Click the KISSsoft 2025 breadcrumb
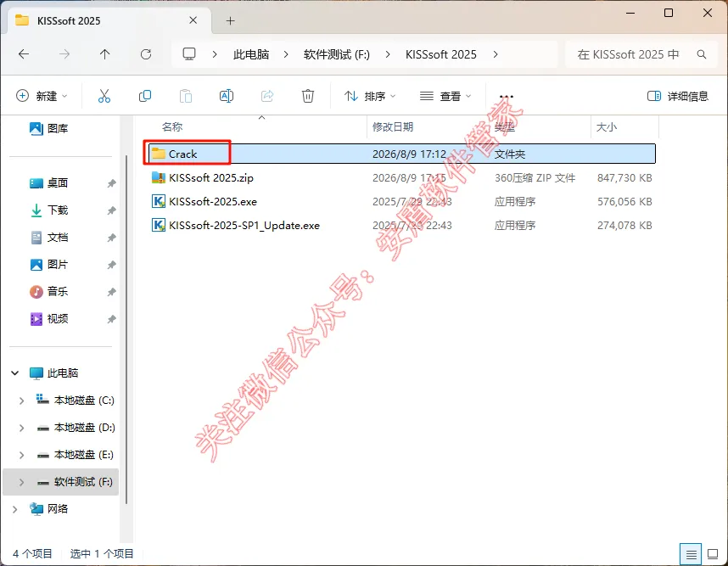The width and height of the screenshot is (728, 566). click(x=440, y=54)
